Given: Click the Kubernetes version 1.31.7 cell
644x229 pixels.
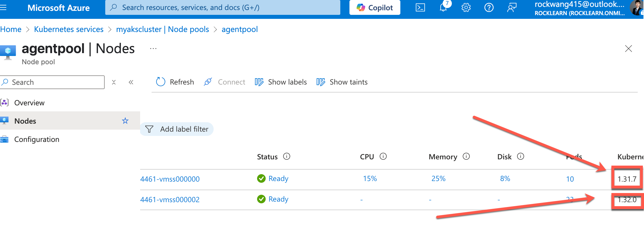Looking at the screenshot, I should [x=627, y=179].
